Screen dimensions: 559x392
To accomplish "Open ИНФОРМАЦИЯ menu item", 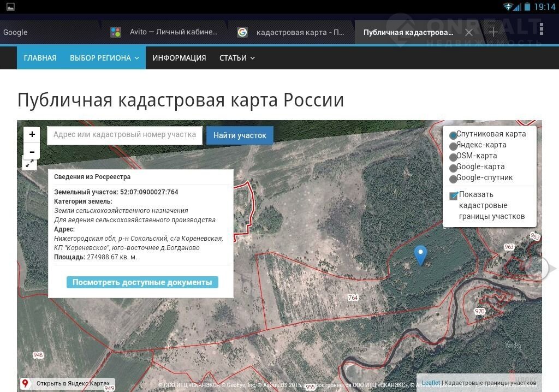I will click(x=179, y=58).
